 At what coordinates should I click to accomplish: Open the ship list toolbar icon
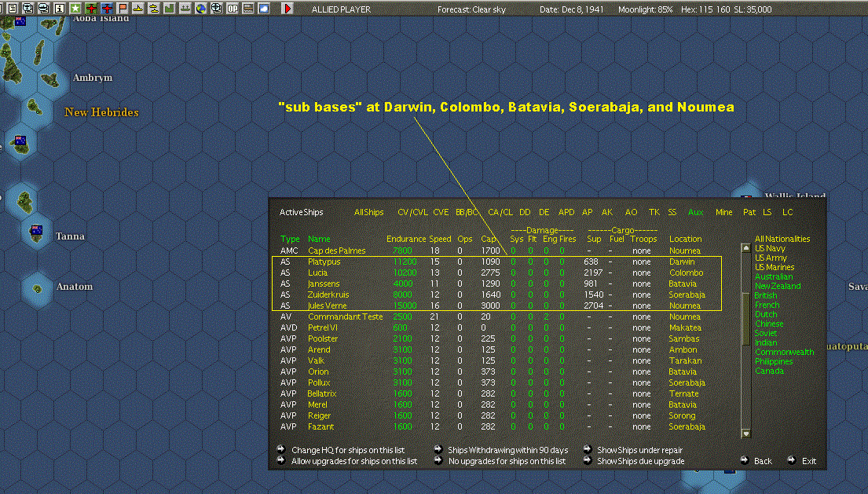click(43, 9)
